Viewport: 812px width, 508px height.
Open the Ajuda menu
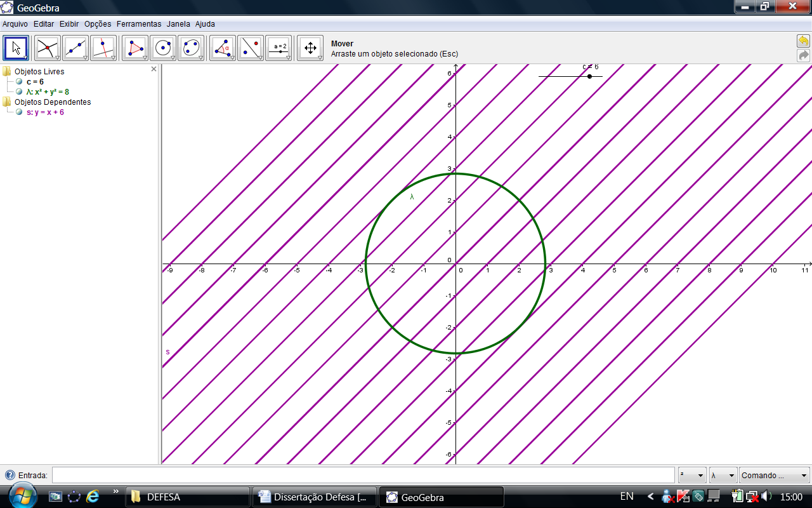coord(205,24)
